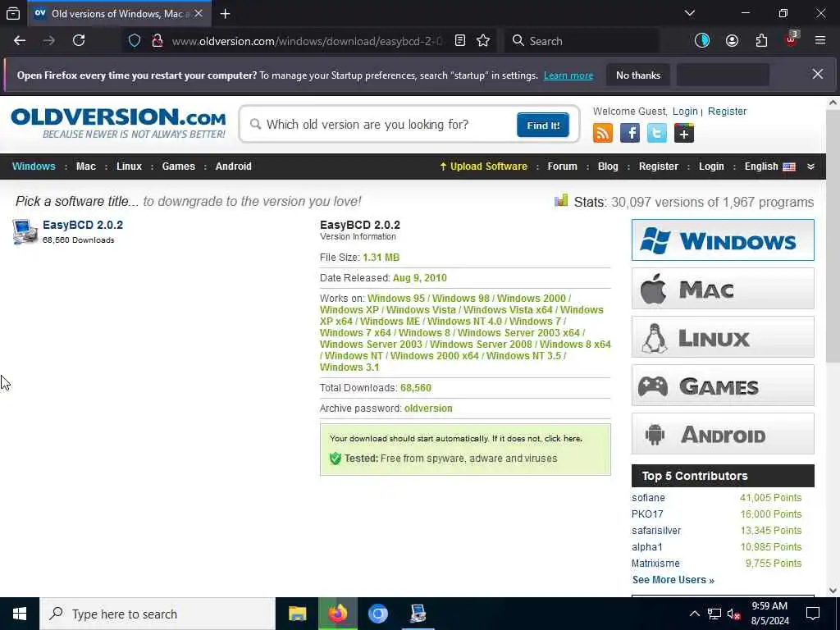Viewport: 840px width, 630px height.
Task: Open File Explorer from the taskbar
Action: (297, 614)
